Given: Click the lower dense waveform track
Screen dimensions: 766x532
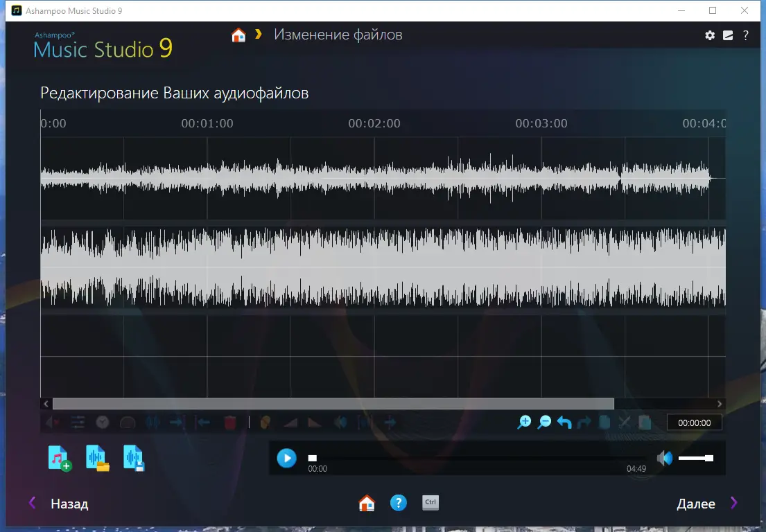Looking at the screenshot, I should click(383, 267).
